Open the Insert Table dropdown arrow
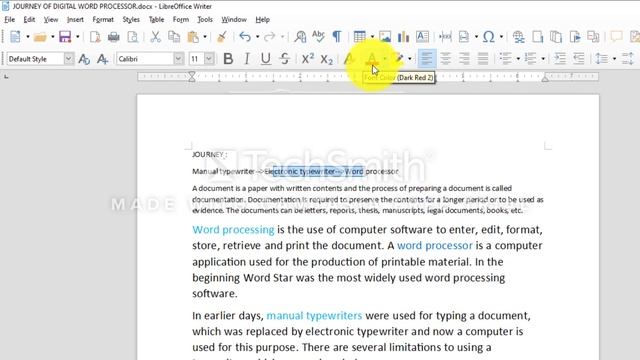 click(x=372, y=37)
